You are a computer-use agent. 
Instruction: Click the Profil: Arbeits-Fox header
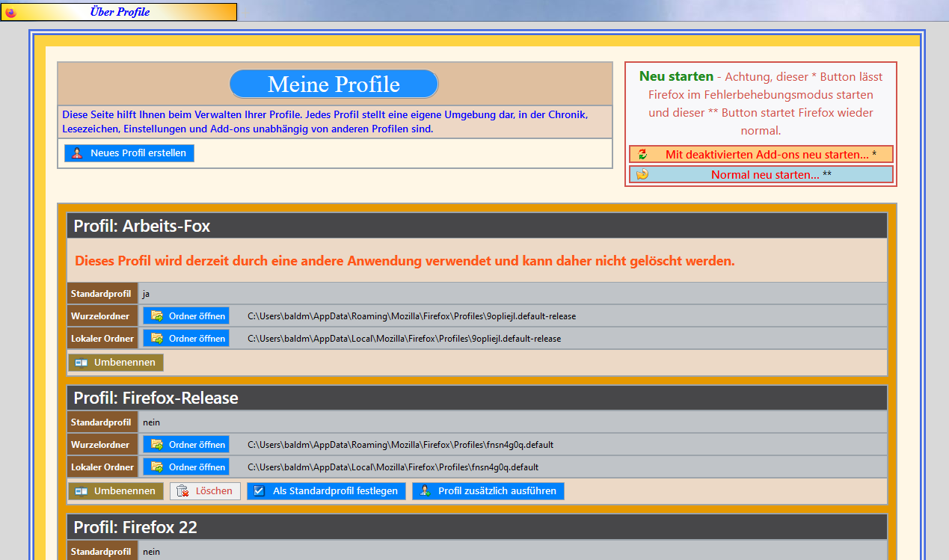point(477,226)
